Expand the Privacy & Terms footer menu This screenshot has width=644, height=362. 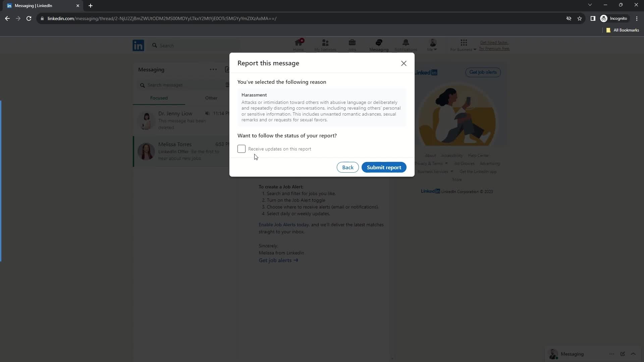point(431,164)
